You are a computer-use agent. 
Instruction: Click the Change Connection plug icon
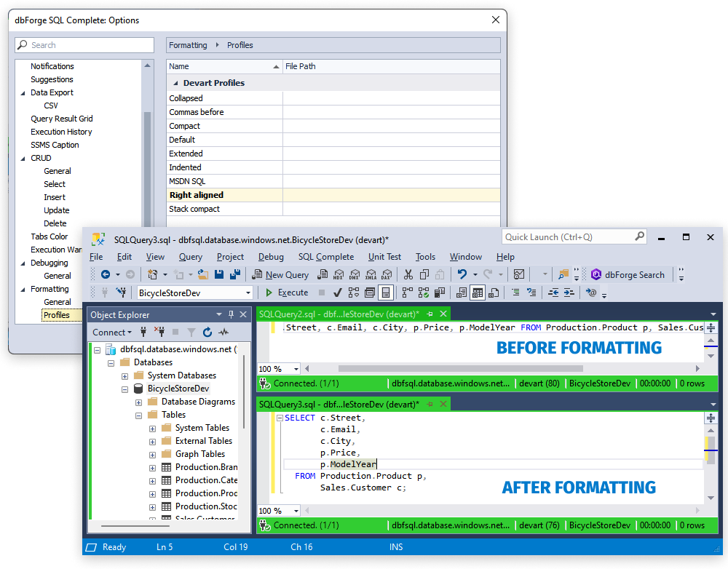(x=121, y=293)
